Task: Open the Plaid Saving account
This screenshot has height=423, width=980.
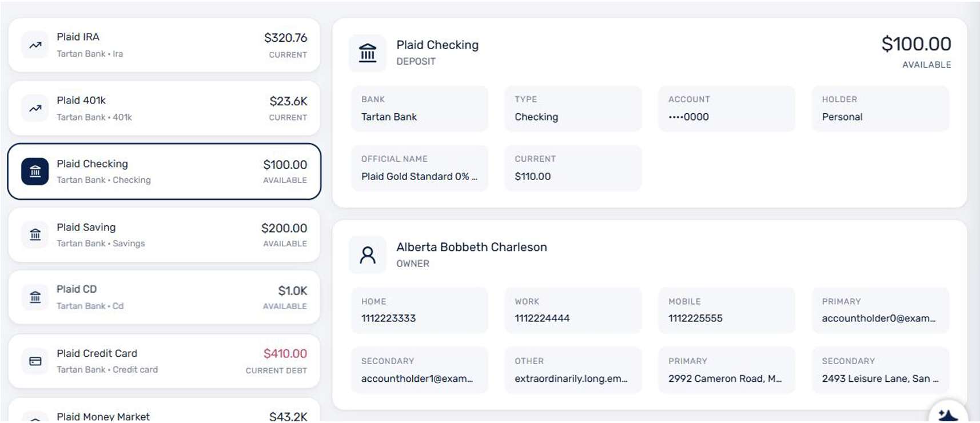Action: 164,234
